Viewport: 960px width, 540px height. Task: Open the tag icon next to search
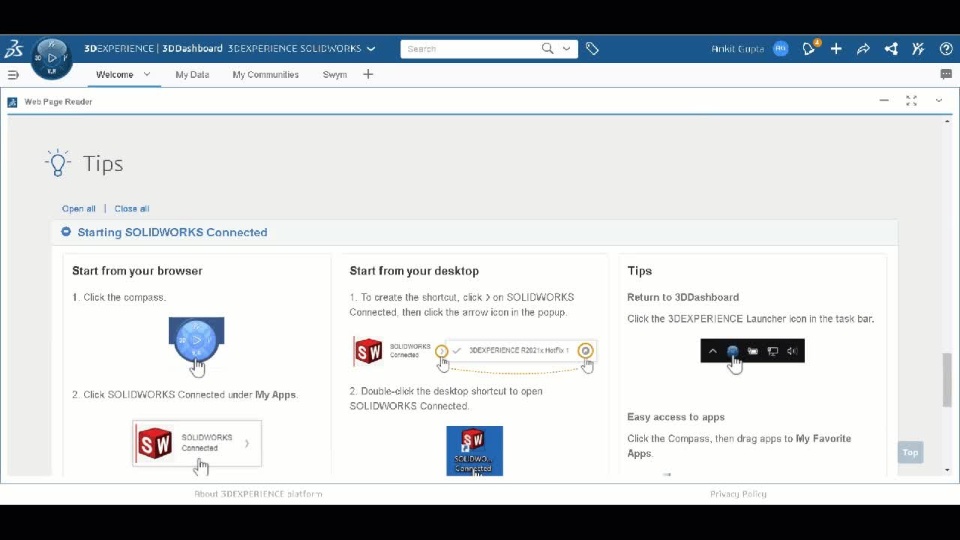pos(592,48)
